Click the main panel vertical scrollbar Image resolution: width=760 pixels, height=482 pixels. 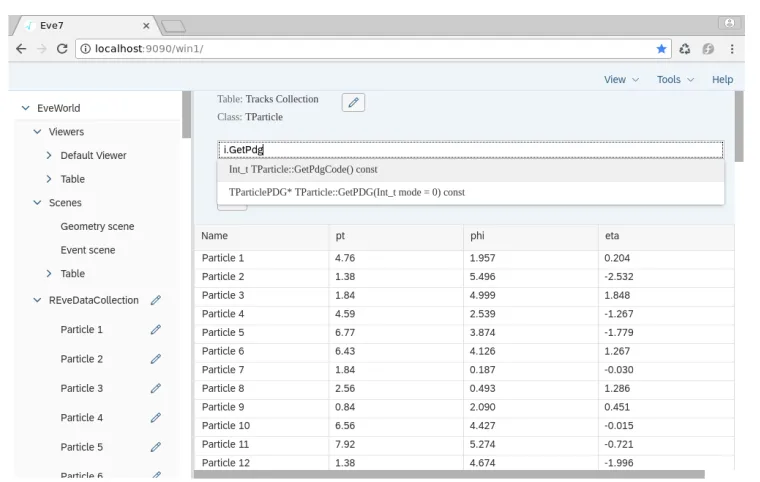(739, 126)
